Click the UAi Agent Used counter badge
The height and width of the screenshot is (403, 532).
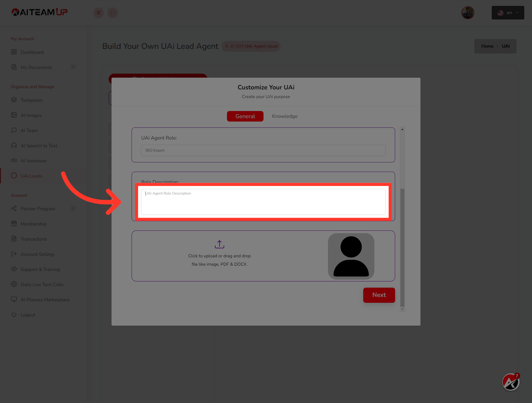pos(251,46)
